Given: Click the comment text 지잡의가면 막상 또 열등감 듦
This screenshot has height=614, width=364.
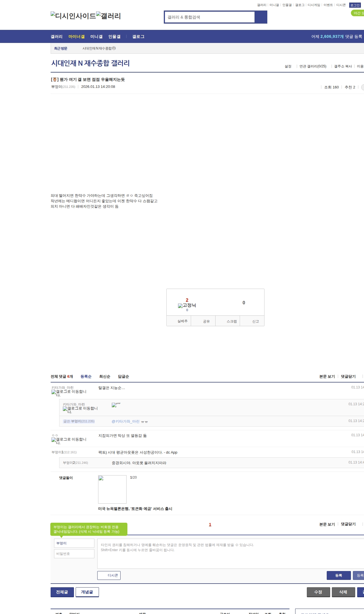Looking at the screenshot, I should coord(123,436).
